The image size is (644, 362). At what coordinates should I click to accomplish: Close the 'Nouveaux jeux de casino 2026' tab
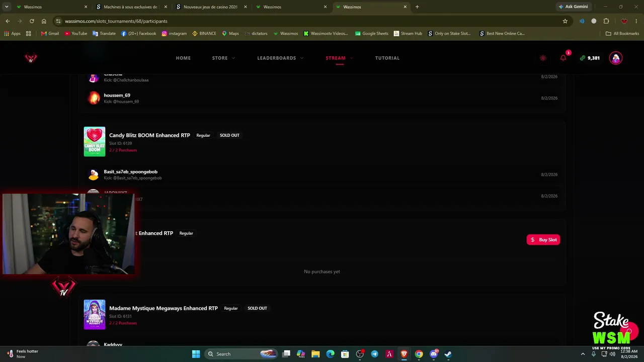(245, 7)
